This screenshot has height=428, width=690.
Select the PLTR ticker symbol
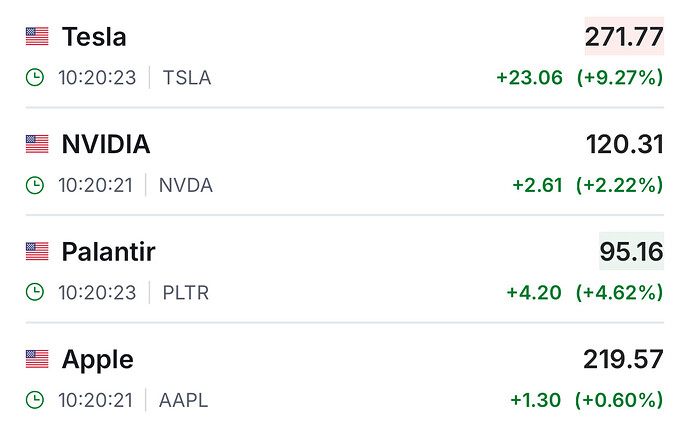[x=186, y=292]
